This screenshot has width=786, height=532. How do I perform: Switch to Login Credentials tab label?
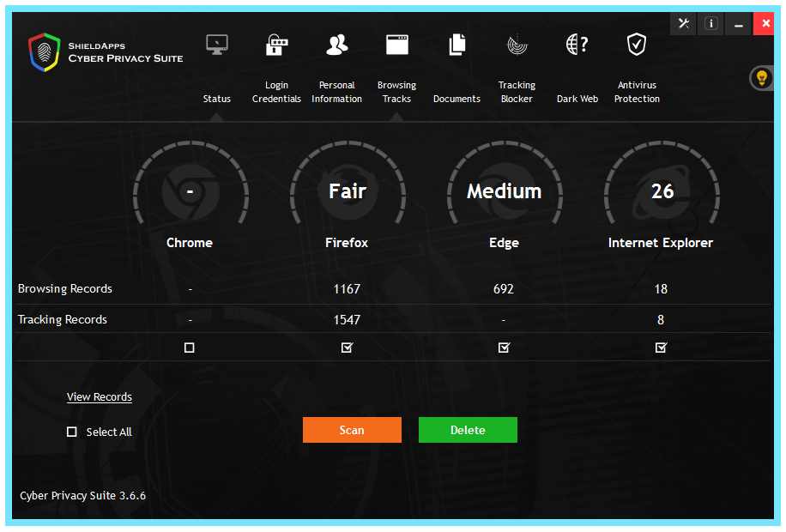tap(276, 92)
